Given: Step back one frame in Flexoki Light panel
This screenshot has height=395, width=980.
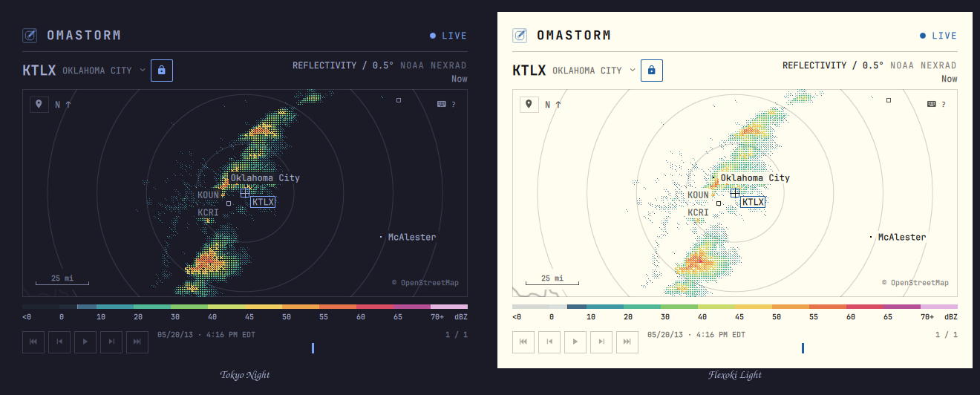Looking at the screenshot, I should [x=549, y=342].
